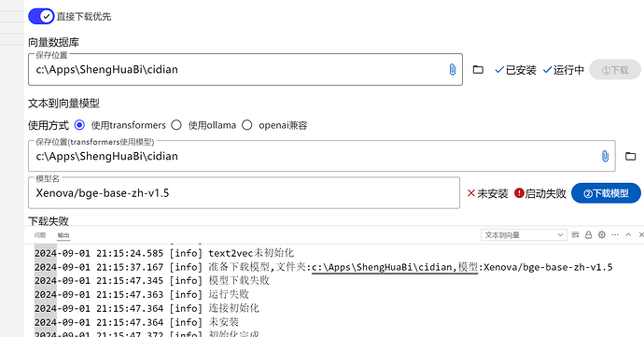Screen dimensions: 644x337
Task: Click the 已安装 status checkmark label
Action: pyautogui.click(x=515, y=70)
